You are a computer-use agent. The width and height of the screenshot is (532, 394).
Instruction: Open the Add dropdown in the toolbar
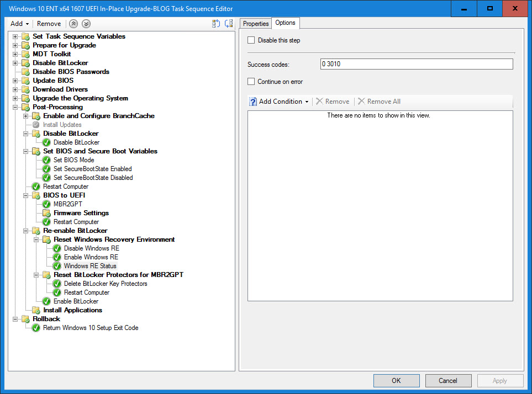click(20, 24)
